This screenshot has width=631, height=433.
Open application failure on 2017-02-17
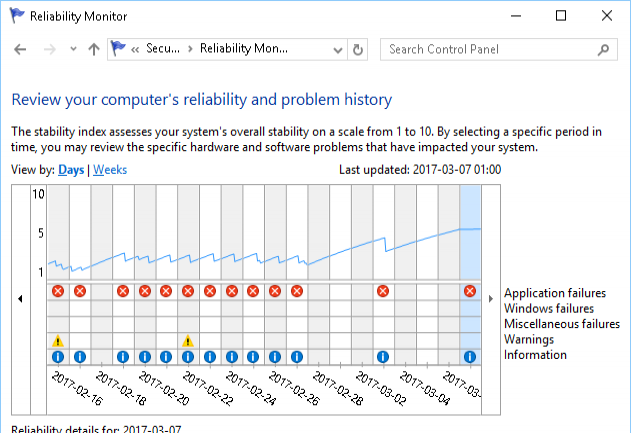coord(80,291)
